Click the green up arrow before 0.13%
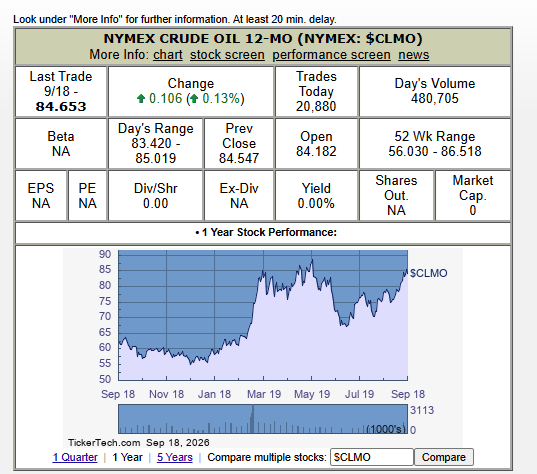 [194, 99]
